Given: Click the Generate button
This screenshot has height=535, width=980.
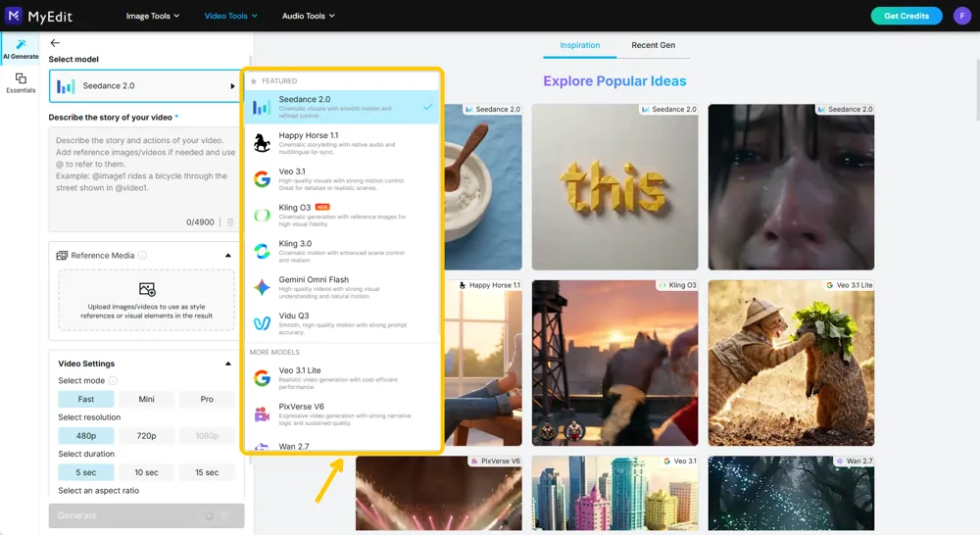Looking at the screenshot, I should pos(146,515).
